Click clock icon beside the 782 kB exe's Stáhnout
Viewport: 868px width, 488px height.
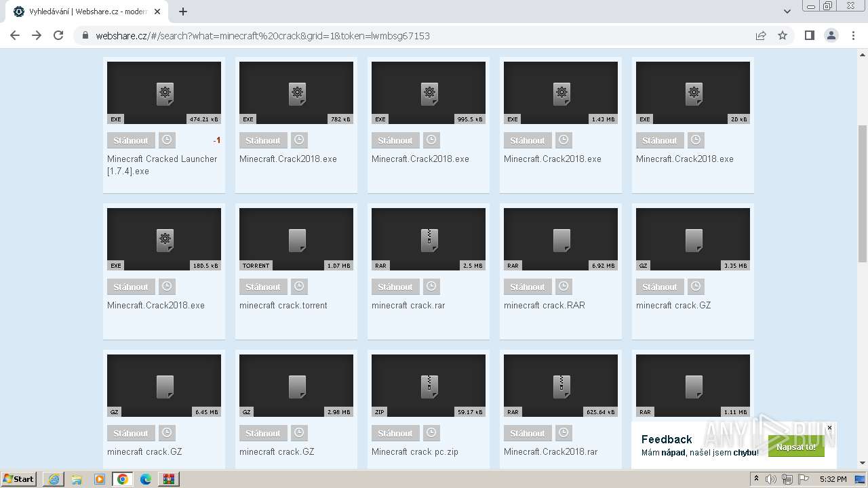[x=299, y=140]
